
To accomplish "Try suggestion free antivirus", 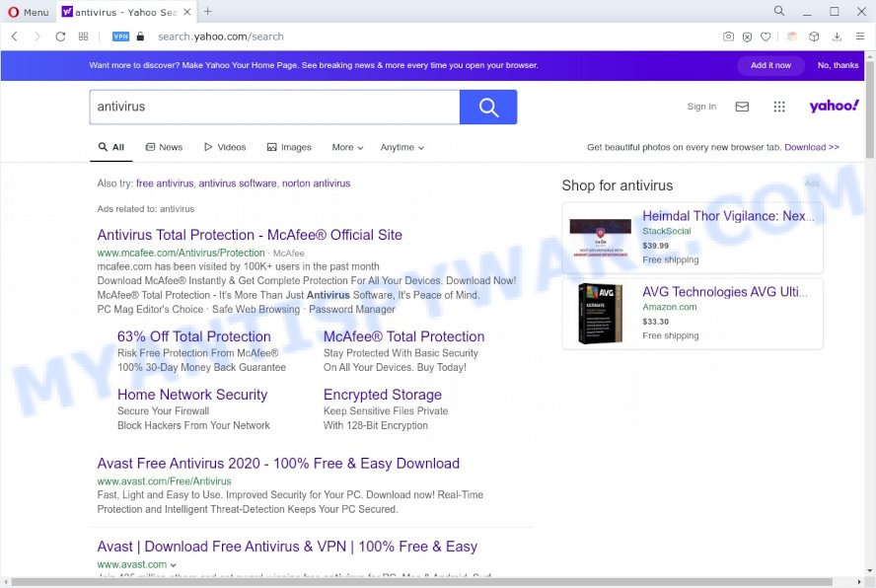I will [165, 184].
